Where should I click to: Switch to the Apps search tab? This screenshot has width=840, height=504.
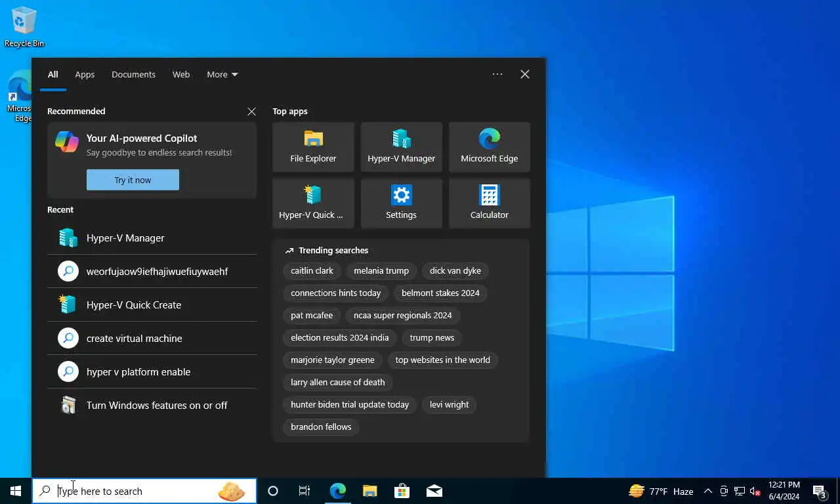pyautogui.click(x=85, y=74)
